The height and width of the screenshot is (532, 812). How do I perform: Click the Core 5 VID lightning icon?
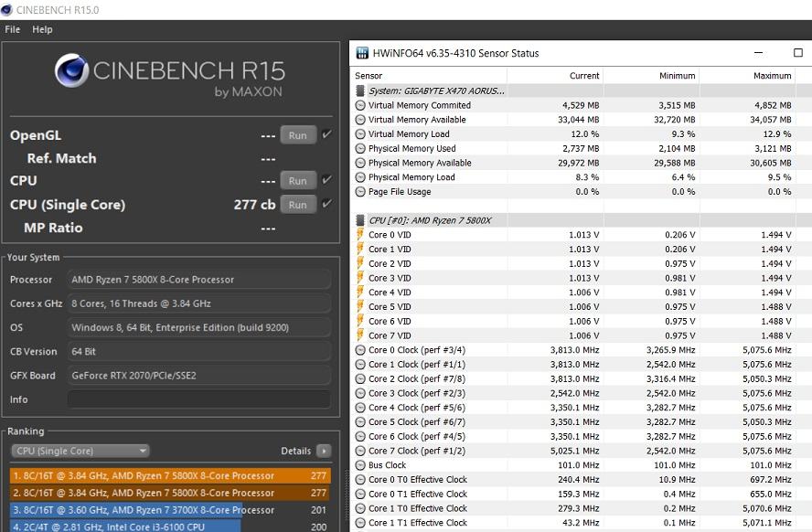(x=360, y=306)
